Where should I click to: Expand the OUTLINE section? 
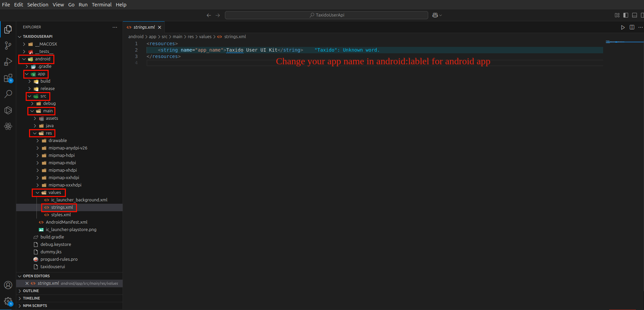pos(31,291)
